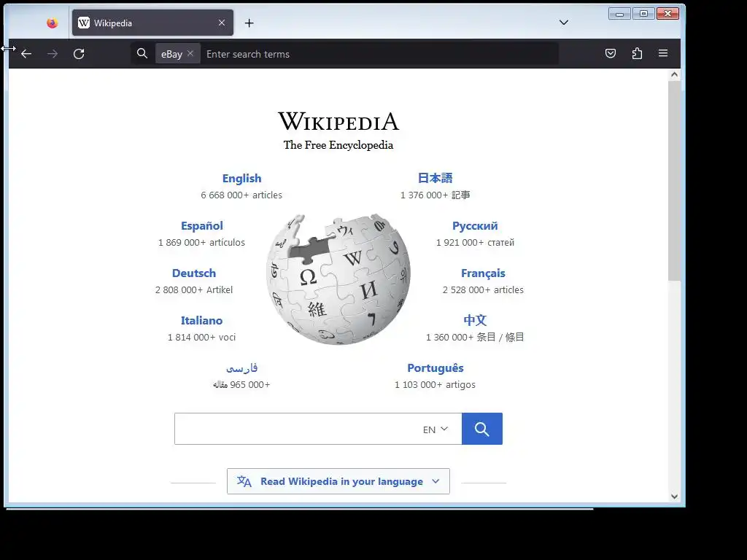The height and width of the screenshot is (560, 747).
Task: Open the Extensions puzzle icon
Action: pyautogui.click(x=637, y=53)
